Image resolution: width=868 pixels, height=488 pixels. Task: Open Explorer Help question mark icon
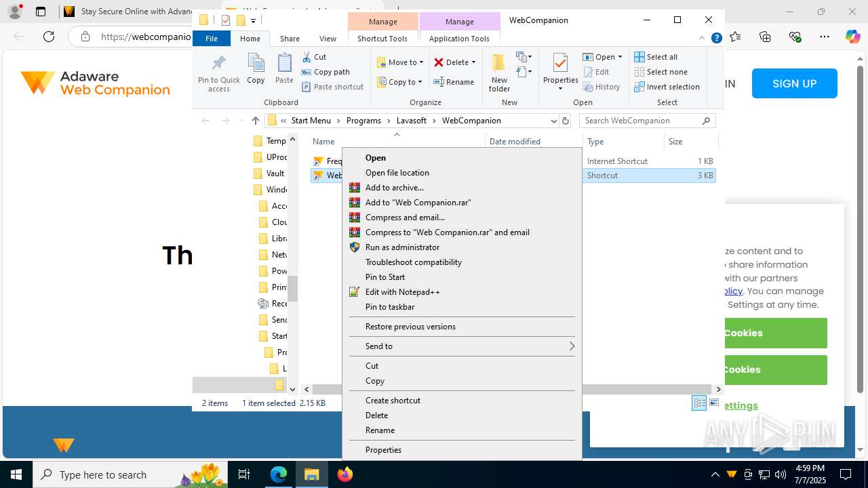(716, 39)
